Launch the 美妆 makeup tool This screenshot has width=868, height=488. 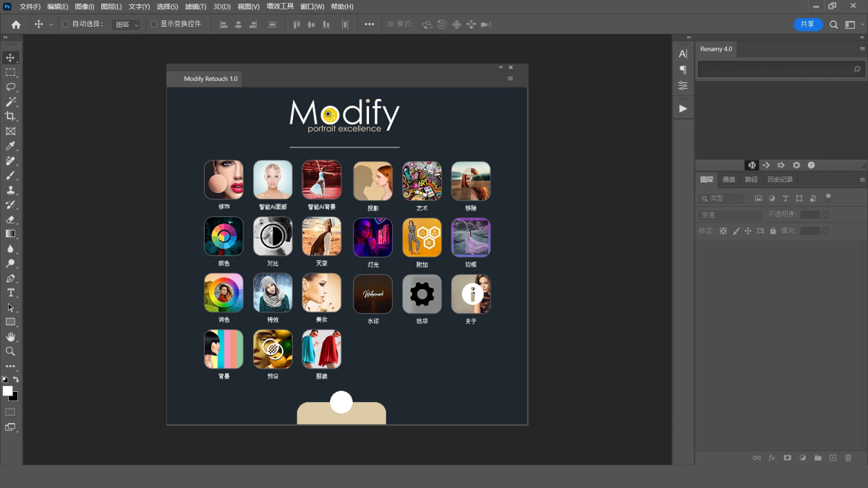[322, 294]
